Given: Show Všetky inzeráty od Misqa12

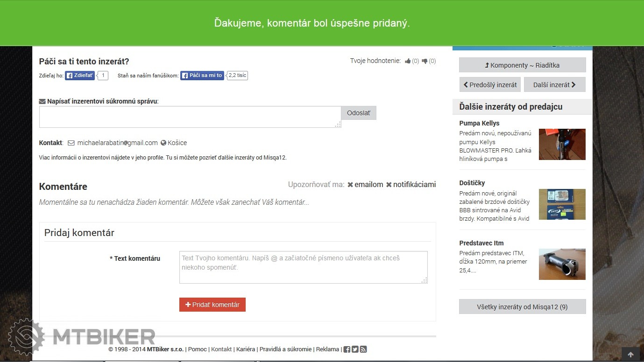Looking at the screenshot, I should coord(522,307).
